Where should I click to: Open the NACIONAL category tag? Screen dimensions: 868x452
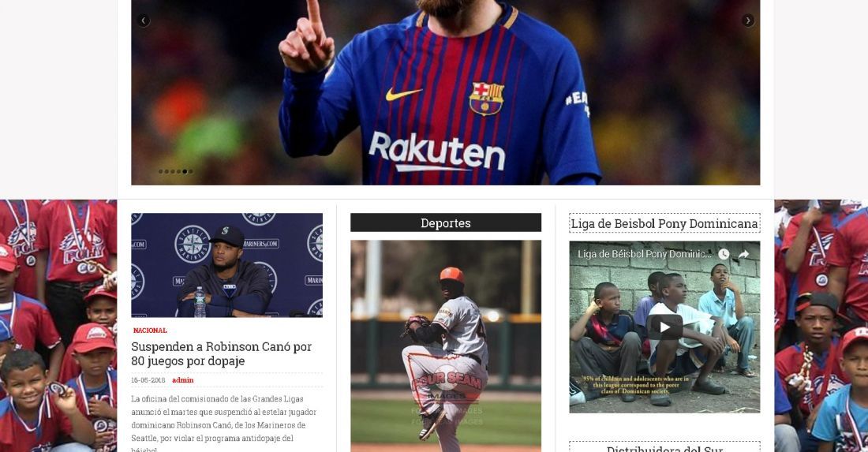tap(149, 331)
